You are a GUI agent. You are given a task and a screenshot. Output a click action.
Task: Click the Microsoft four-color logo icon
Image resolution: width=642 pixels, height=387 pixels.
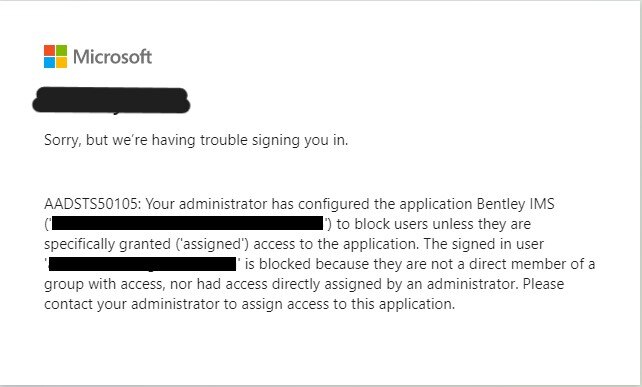click(55, 57)
